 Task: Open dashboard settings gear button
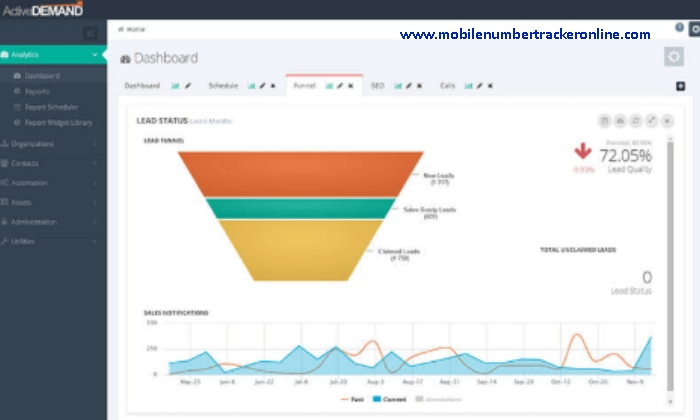click(x=674, y=57)
